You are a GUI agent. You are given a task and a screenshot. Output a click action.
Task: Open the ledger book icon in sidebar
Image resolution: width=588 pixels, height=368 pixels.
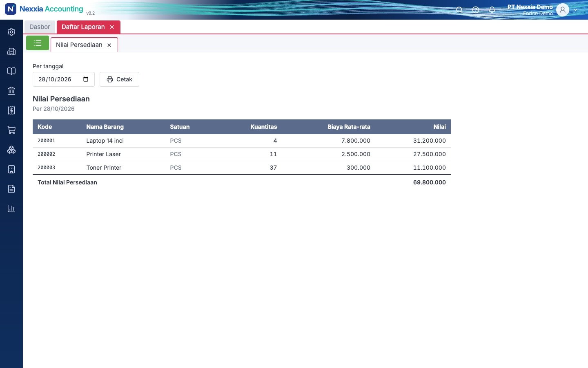pyautogui.click(x=11, y=71)
